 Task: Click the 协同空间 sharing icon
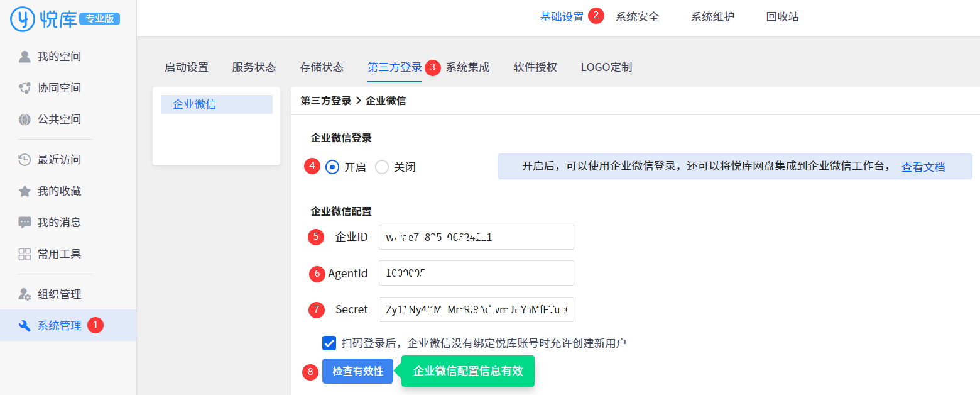24,88
